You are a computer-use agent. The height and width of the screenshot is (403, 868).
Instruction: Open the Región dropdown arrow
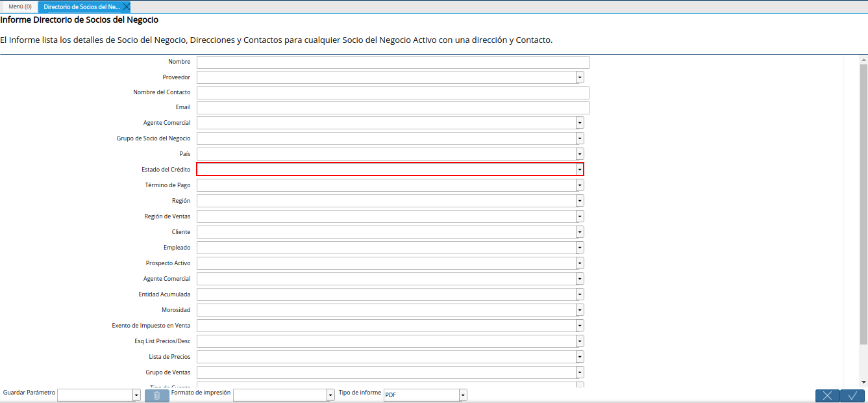click(580, 201)
